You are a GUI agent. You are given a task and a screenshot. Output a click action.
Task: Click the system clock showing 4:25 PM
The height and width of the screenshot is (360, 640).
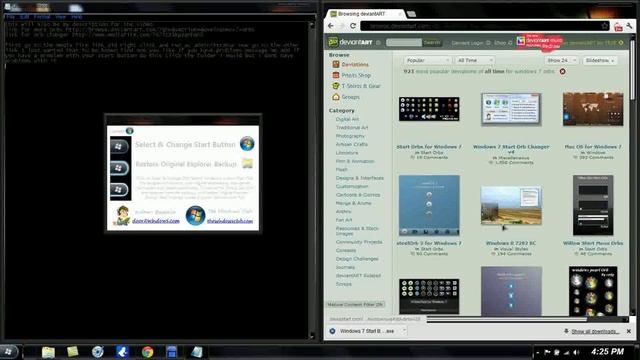(607, 352)
